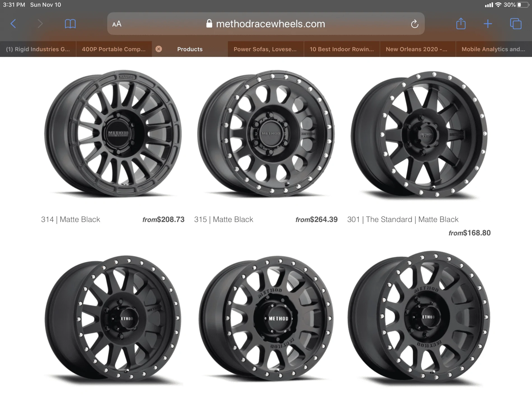The height and width of the screenshot is (399, 532).
Task: Tap the cellular signal bars
Action: click(489, 5)
